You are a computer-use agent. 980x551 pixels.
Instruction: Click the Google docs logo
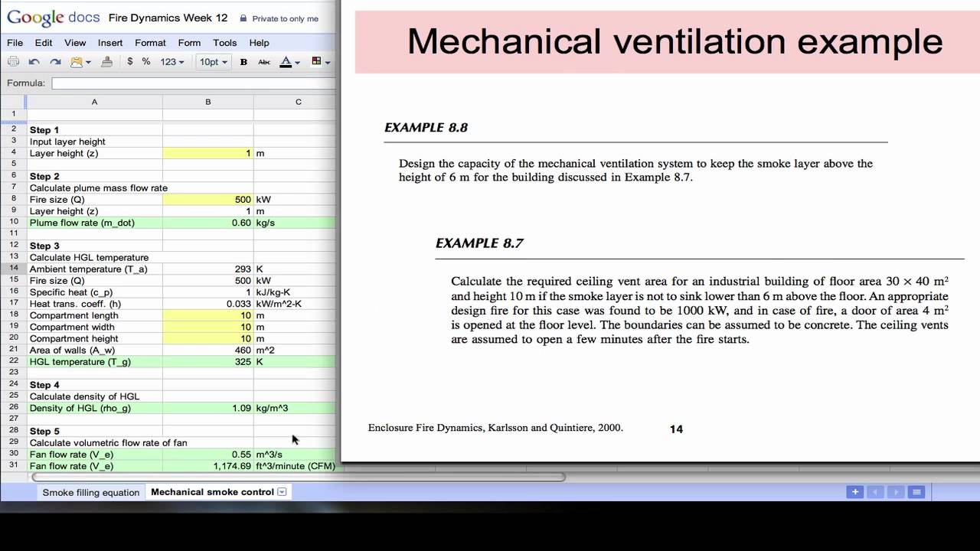pyautogui.click(x=54, y=18)
